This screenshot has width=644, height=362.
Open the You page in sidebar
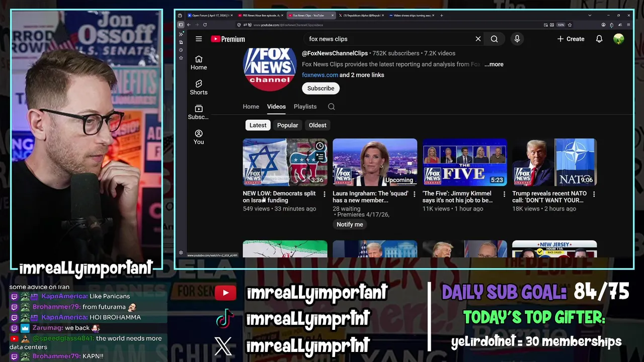[199, 137]
